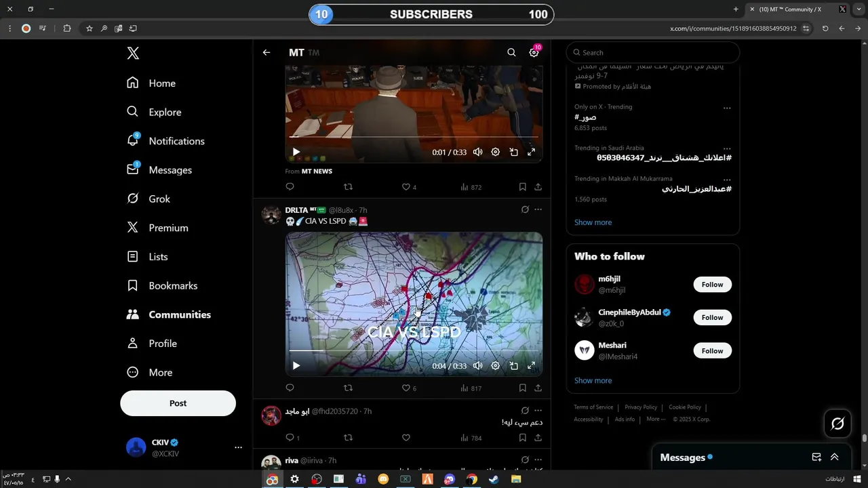
Task: Ask Grok about riva's post
Action: [525, 460]
